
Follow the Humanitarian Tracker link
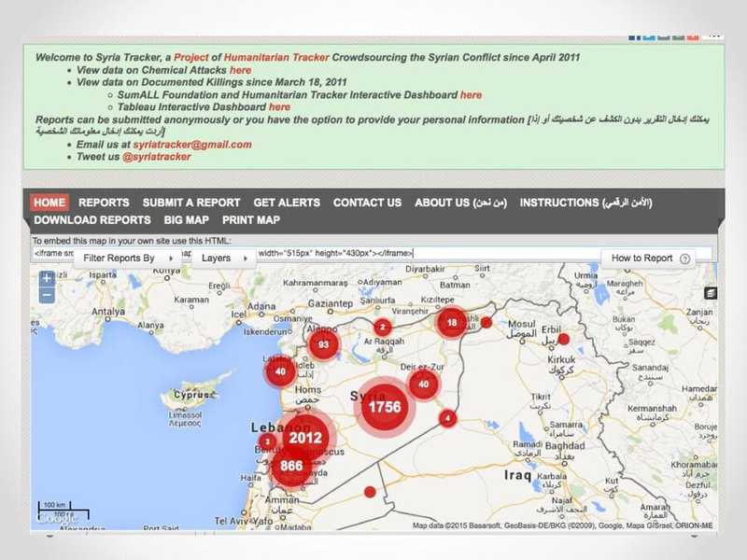tap(276, 58)
